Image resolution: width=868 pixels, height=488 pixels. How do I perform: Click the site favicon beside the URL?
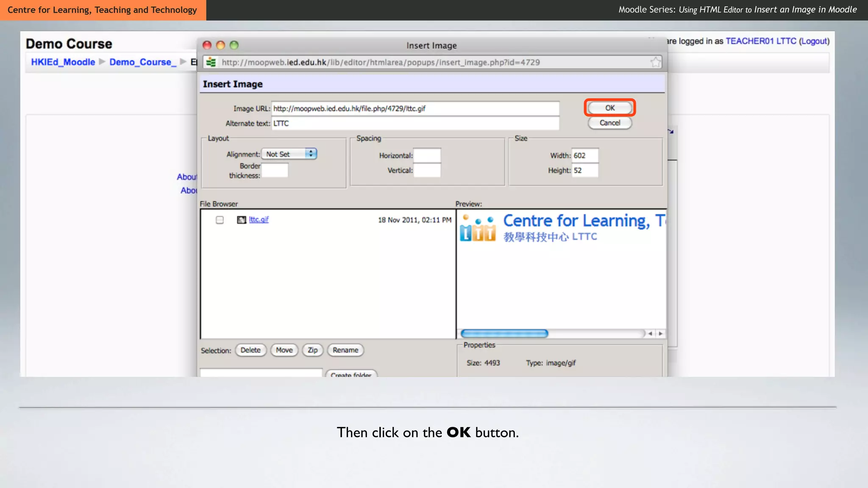click(211, 62)
